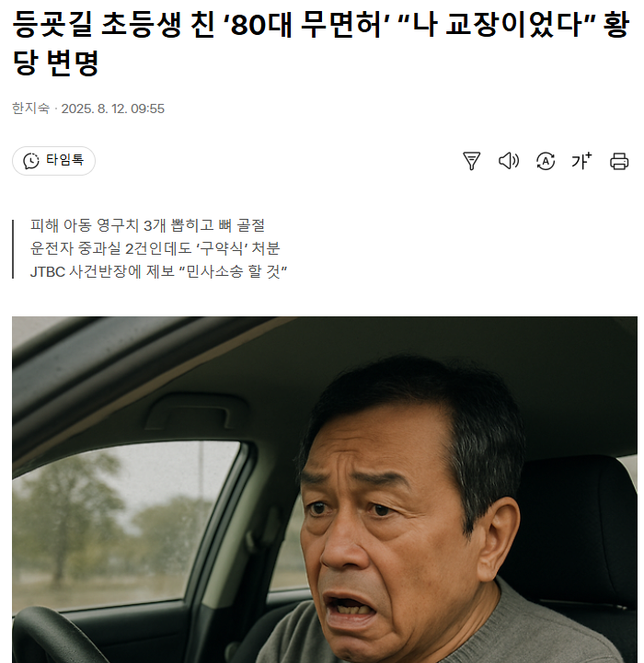Click the 'JTBC 사건반장에 제보' summary line

click(x=158, y=271)
